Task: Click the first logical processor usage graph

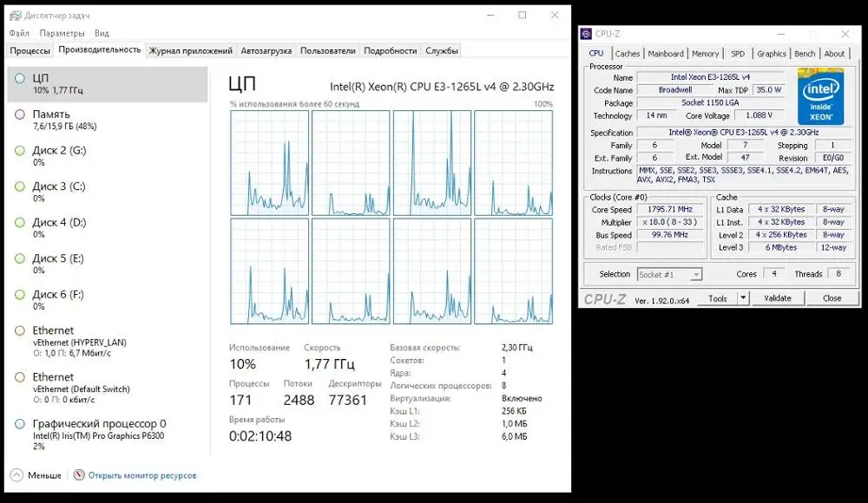Action: click(270, 163)
